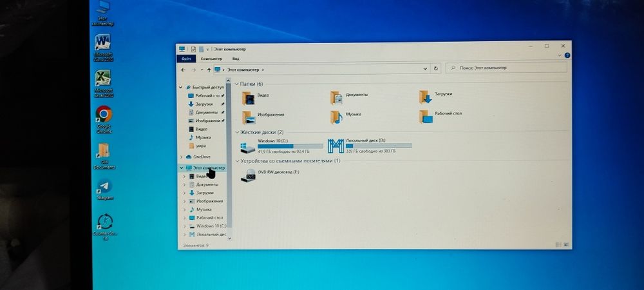Switch to large icons view in status bar
644x290 pixels.
566,244
